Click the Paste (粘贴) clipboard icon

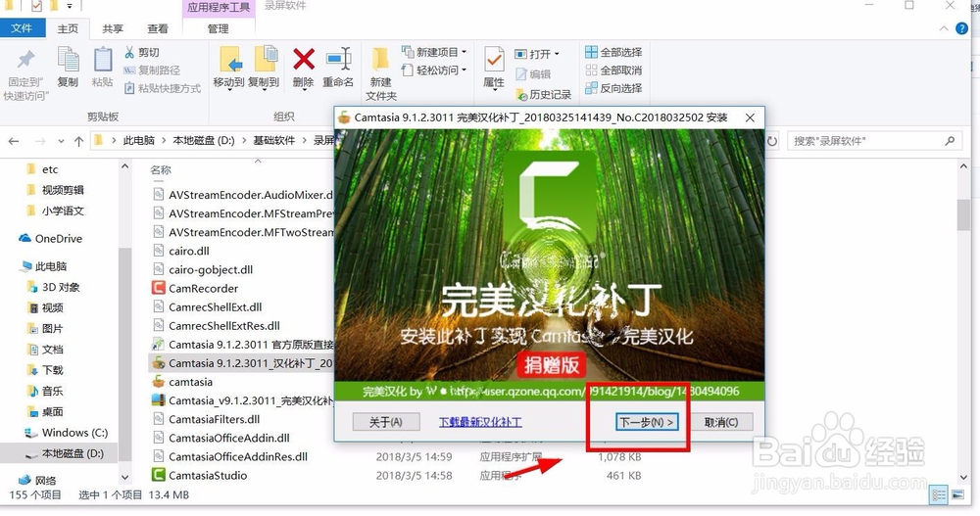(x=103, y=62)
